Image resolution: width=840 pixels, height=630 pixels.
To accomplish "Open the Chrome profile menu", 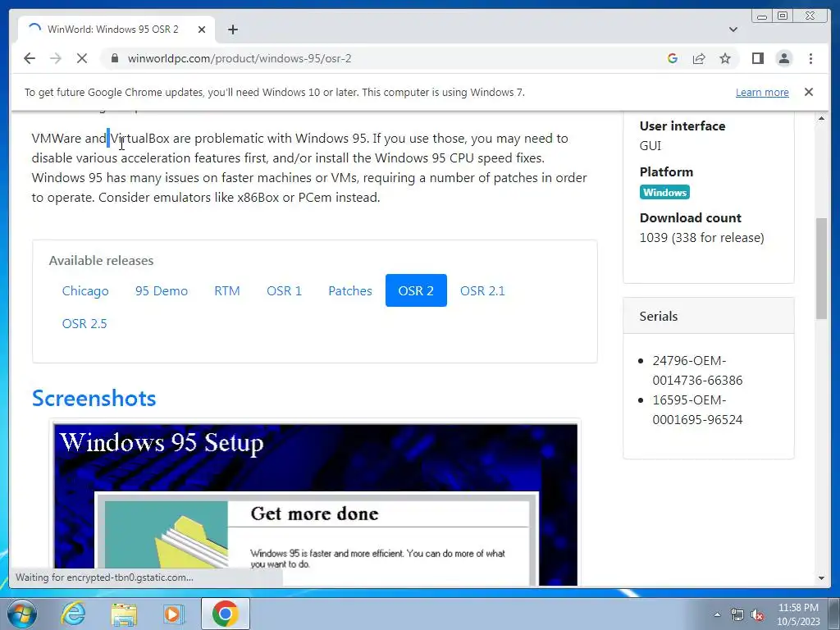I will [783, 58].
